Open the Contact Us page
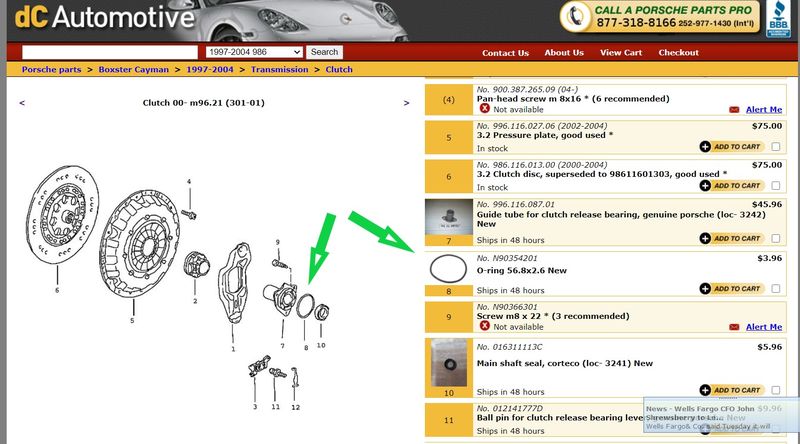This screenshot has height=444, width=800. coord(505,53)
